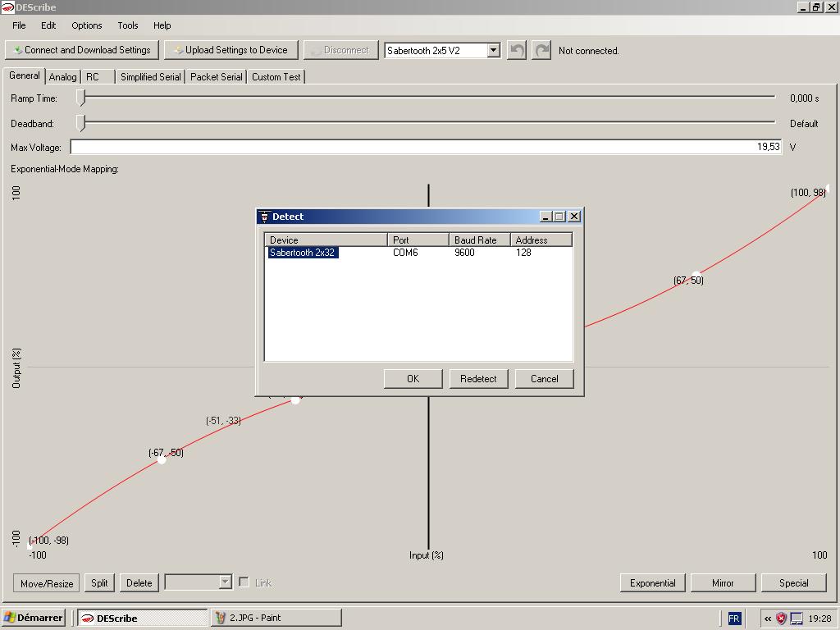
Task: Click the COM6 port cell
Action: pos(405,253)
